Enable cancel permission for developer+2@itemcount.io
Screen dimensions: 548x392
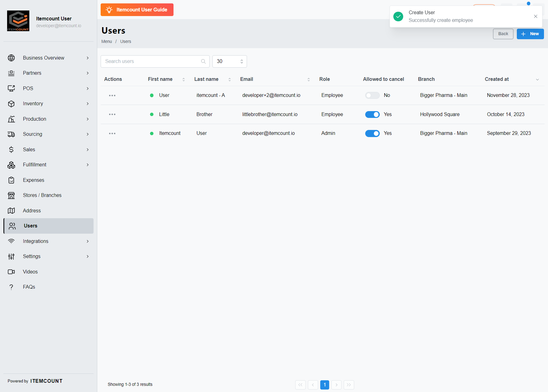click(x=372, y=95)
